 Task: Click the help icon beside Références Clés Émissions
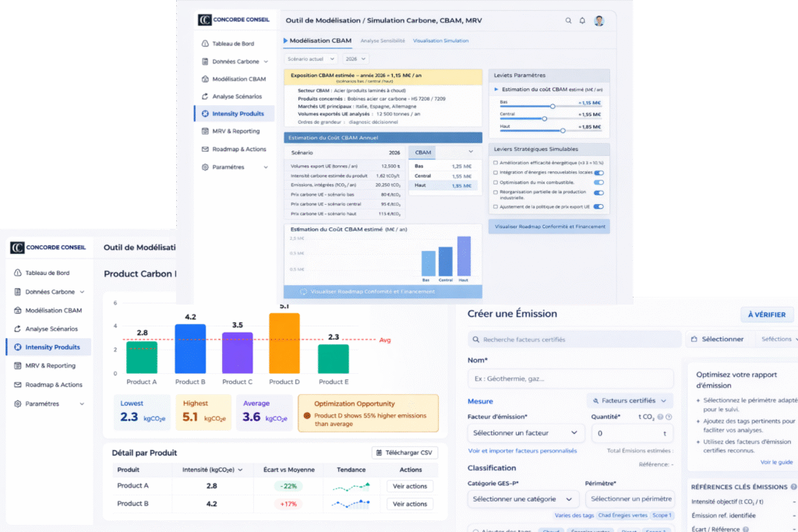click(793, 487)
